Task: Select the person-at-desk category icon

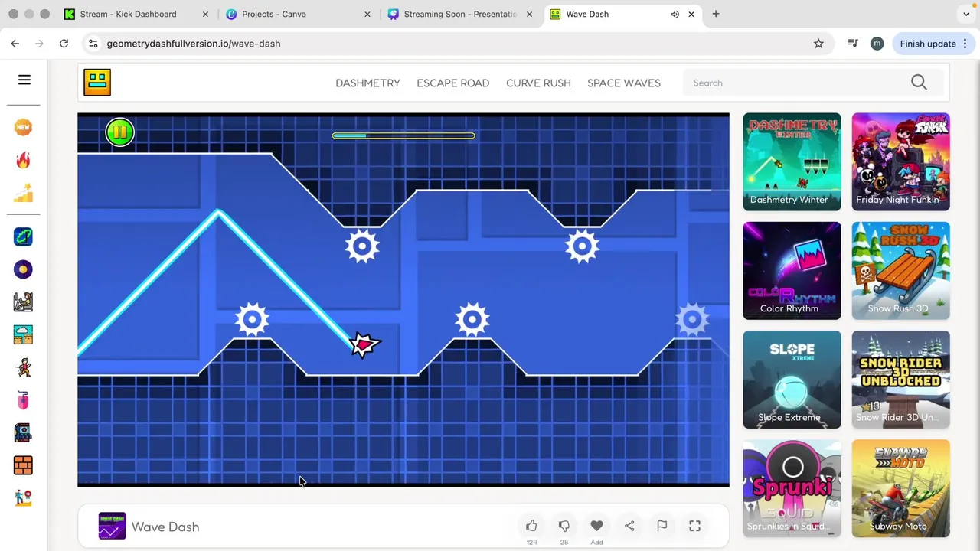Action: 23,302
